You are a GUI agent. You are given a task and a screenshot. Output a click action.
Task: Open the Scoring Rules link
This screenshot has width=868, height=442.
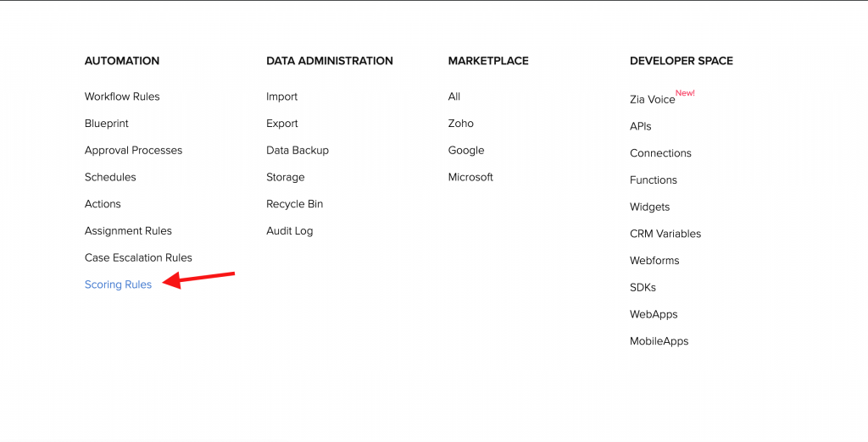pyautogui.click(x=118, y=285)
